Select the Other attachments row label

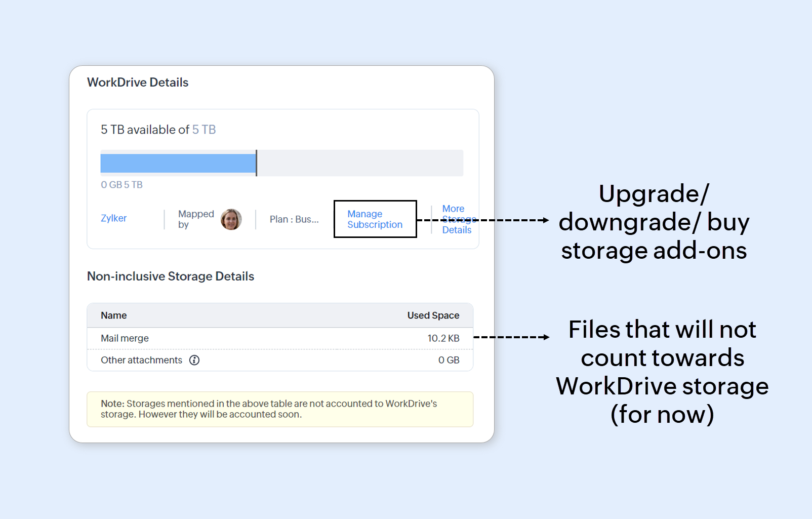tap(141, 360)
